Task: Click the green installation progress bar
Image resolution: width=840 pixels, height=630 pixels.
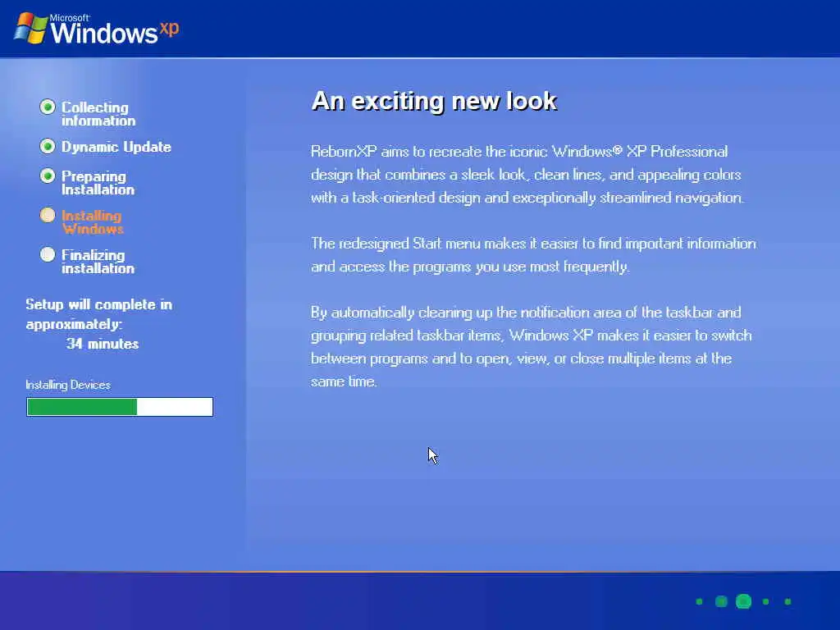Action: [x=120, y=407]
